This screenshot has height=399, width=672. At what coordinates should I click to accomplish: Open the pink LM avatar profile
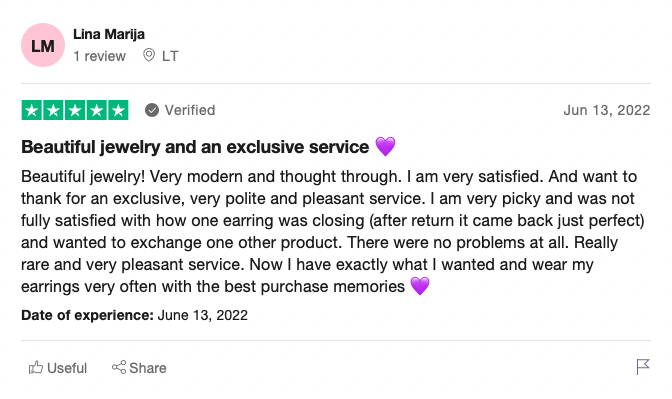43,45
